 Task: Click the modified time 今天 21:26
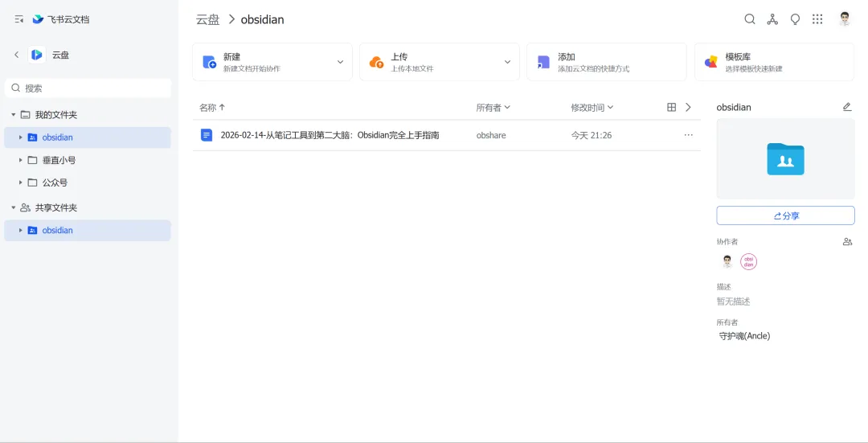[592, 135]
